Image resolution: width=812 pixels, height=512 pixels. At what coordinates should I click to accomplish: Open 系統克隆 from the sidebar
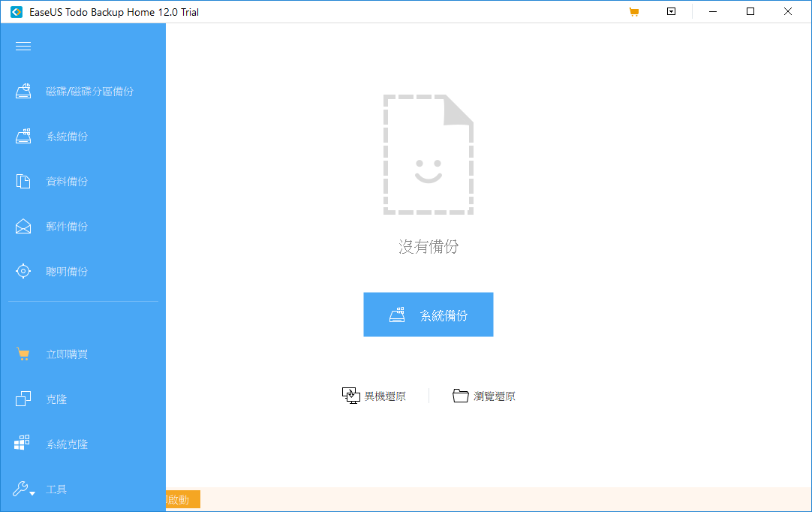point(67,444)
